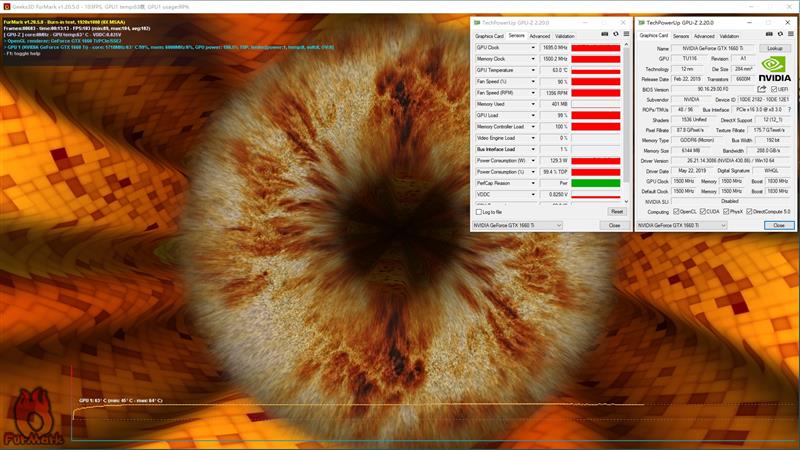Screen dimensions: 800x450
Task: Open the PerfCap Reason dropdown
Action: (533, 183)
